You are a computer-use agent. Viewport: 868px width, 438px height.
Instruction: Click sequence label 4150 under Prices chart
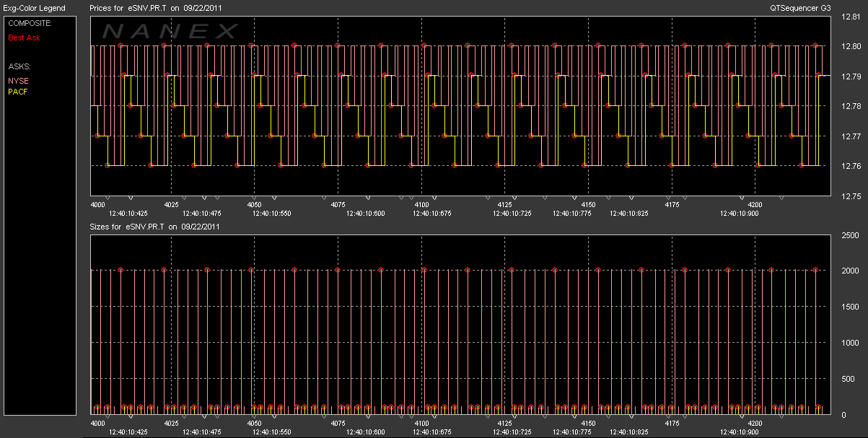coord(588,204)
